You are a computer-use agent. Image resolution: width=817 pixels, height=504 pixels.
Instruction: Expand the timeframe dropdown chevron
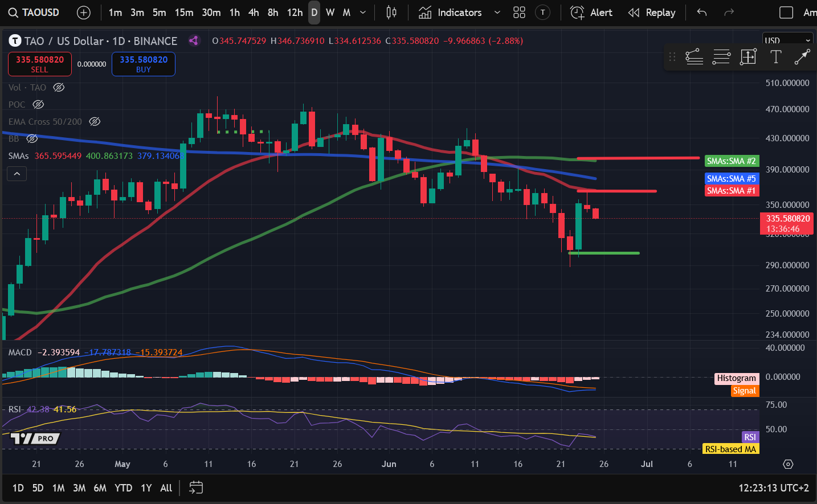pyautogui.click(x=363, y=13)
